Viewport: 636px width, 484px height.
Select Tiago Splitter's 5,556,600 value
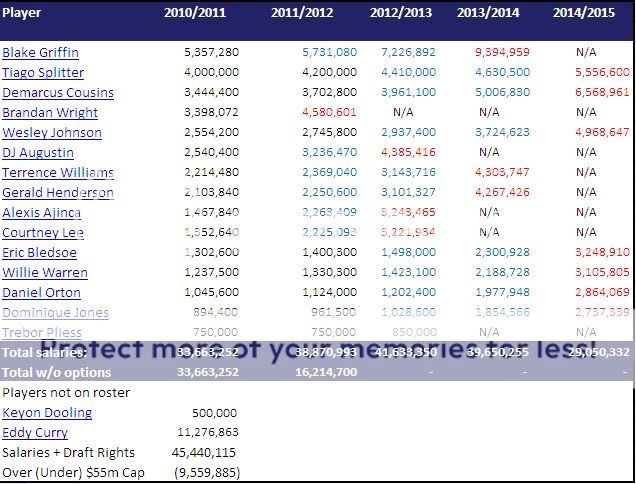[x=602, y=72]
